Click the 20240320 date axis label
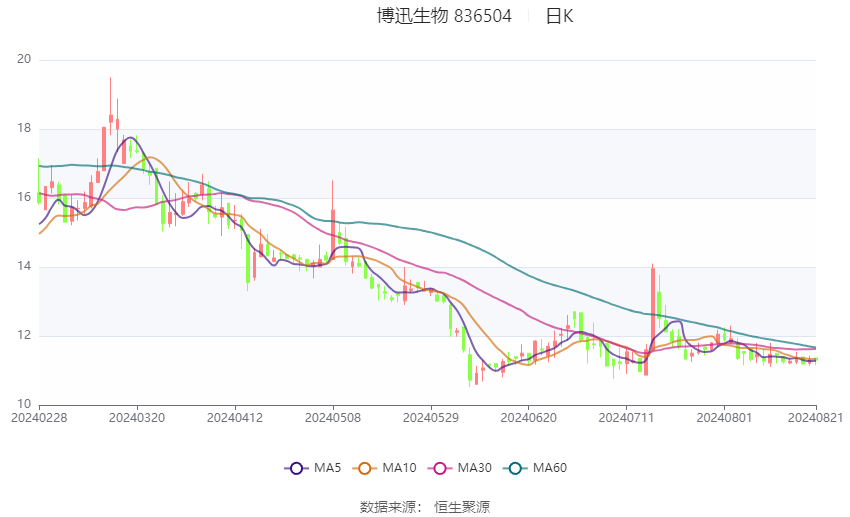The width and height of the screenshot is (850, 517). point(136,417)
